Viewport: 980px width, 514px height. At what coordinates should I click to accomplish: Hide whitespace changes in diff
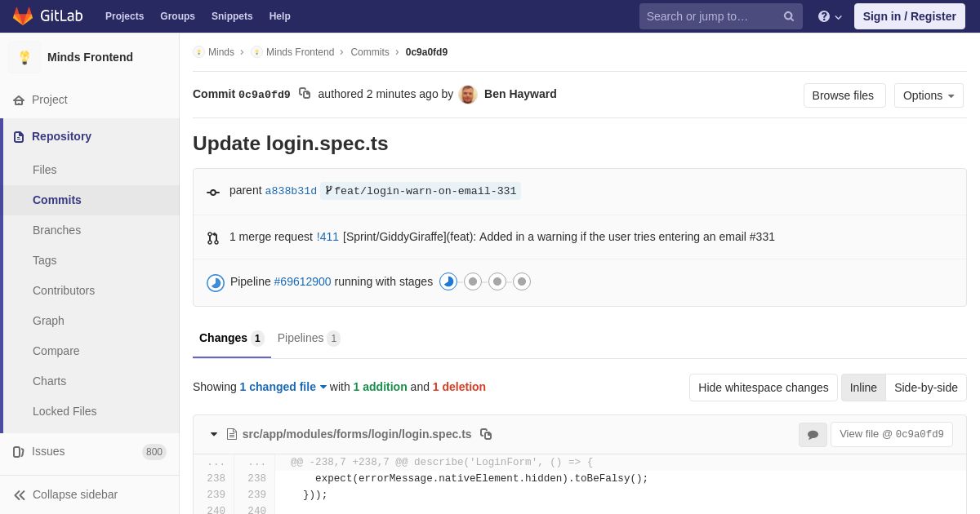(763, 388)
